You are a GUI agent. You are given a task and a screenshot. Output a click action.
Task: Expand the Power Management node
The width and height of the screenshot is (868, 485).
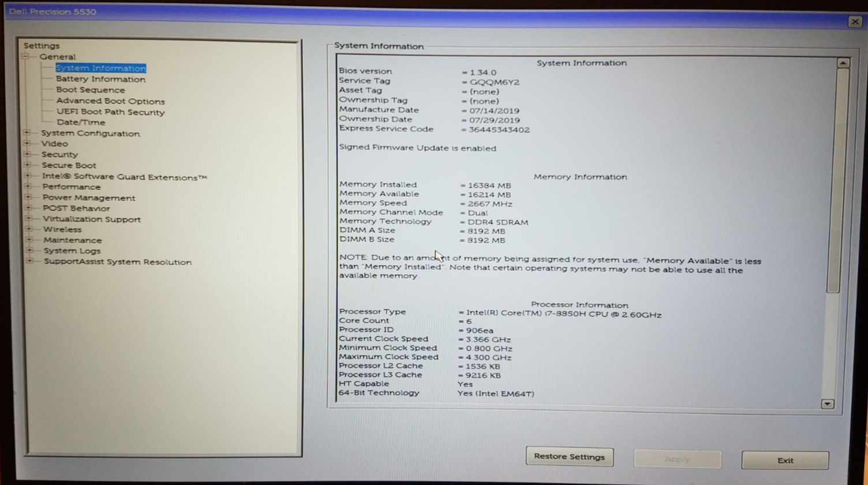coord(28,197)
